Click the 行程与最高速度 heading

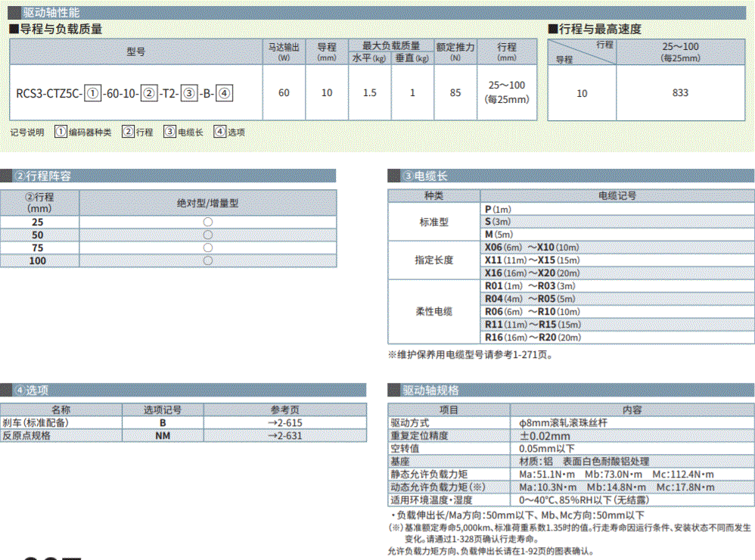[x=595, y=29]
